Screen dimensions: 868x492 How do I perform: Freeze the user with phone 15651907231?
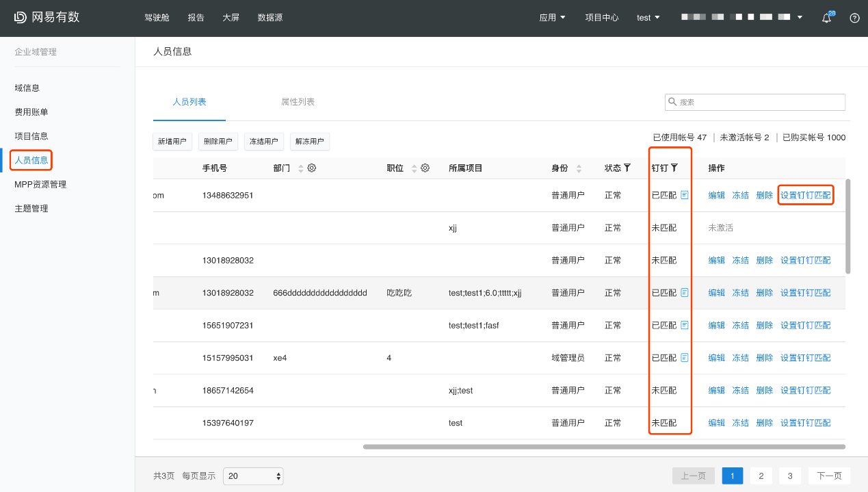[x=741, y=325]
